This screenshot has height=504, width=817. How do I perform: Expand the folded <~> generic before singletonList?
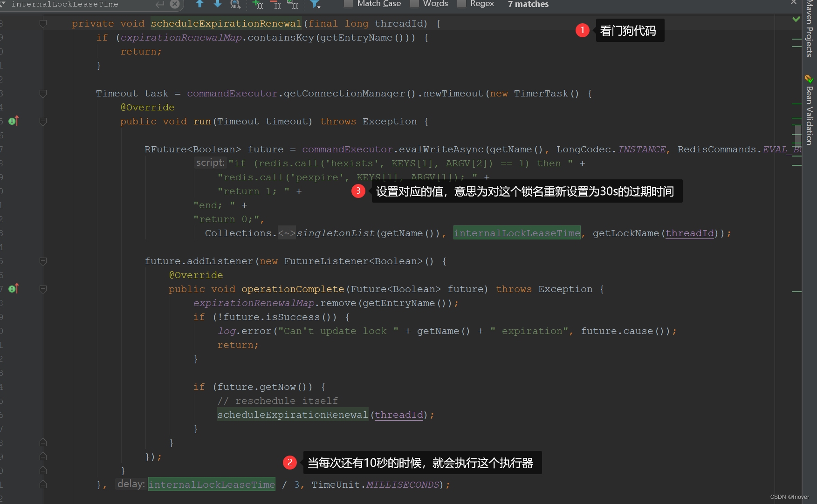click(287, 233)
